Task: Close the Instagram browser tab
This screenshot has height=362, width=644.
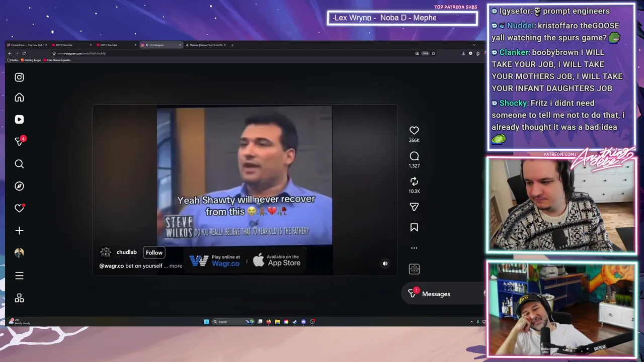Action: click(180, 45)
